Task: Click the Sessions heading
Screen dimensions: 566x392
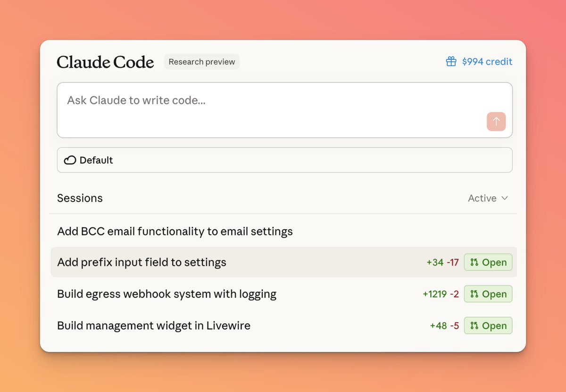Action: click(80, 198)
